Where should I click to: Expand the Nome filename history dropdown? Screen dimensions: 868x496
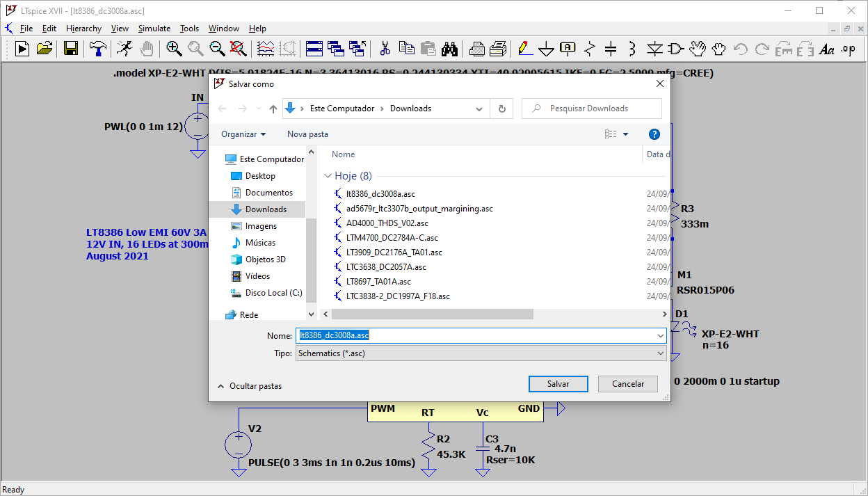point(660,335)
